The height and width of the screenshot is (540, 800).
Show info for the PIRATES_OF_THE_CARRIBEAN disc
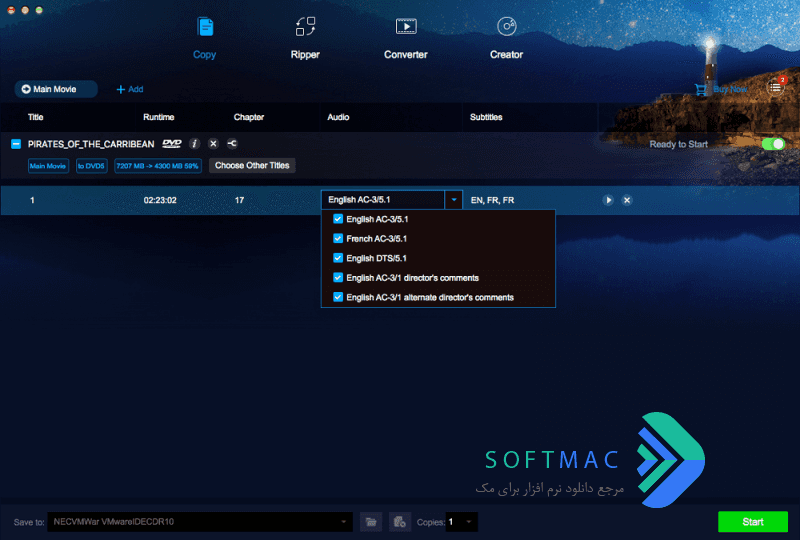click(x=194, y=144)
